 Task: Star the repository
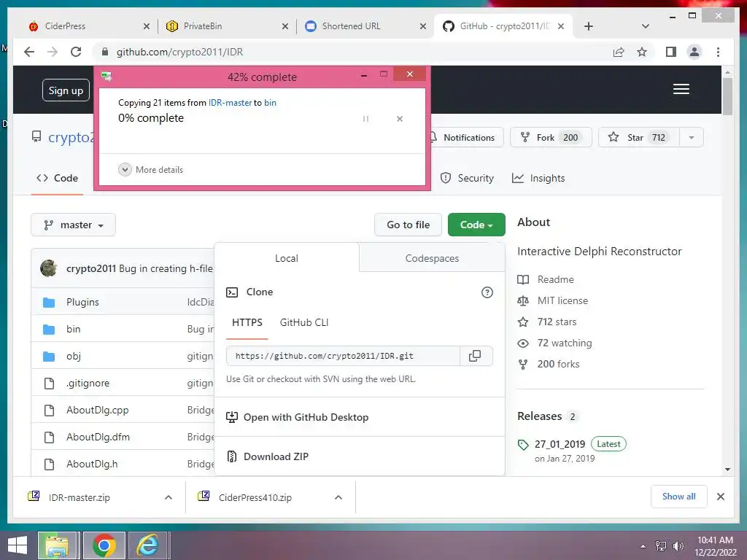(x=639, y=137)
